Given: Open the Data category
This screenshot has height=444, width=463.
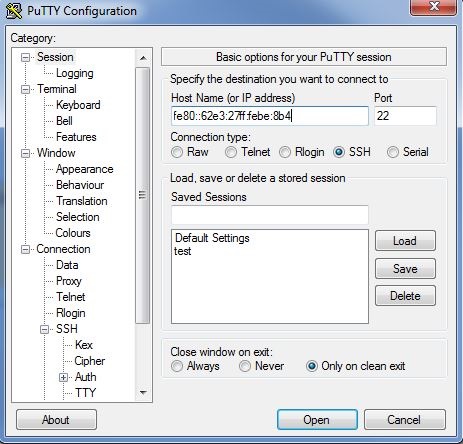Looking at the screenshot, I should pyautogui.click(x=67, y=265).
